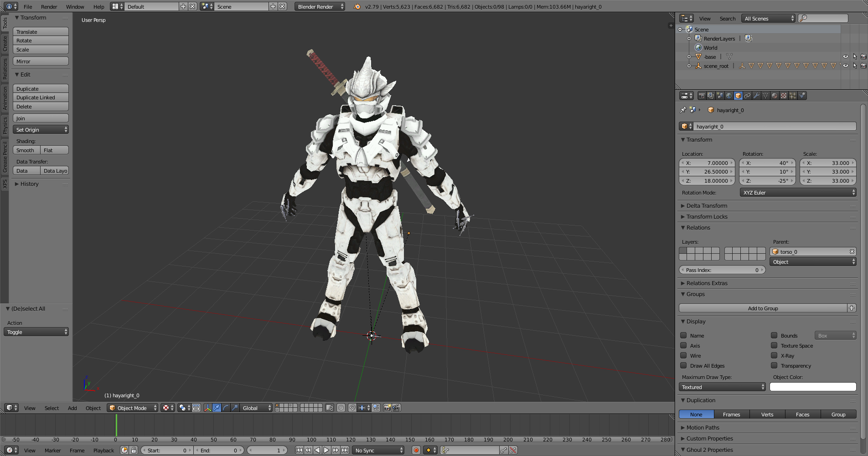Screen dimensions: 868x456
Task: Enable the Texture Space checkbox
Action: 774,345
